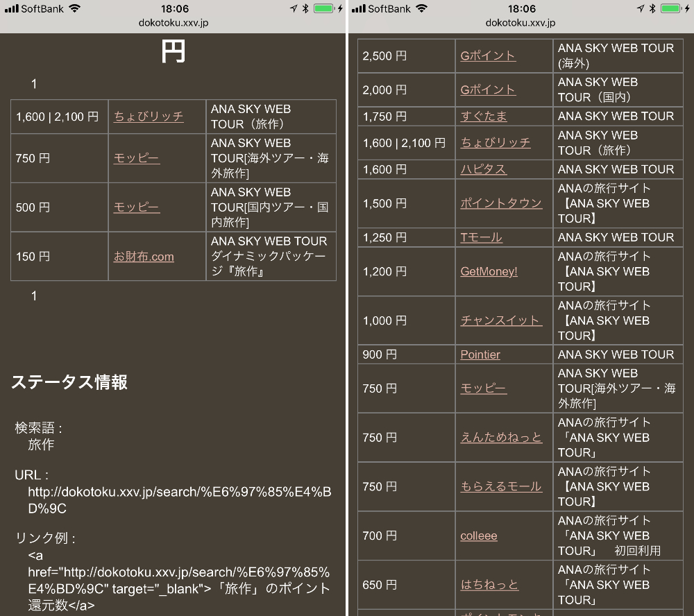The height and width of the screenshot is (616, 694).
Task: Open the Gポイント link in 2,000 円 row
Action: (488, 90)
